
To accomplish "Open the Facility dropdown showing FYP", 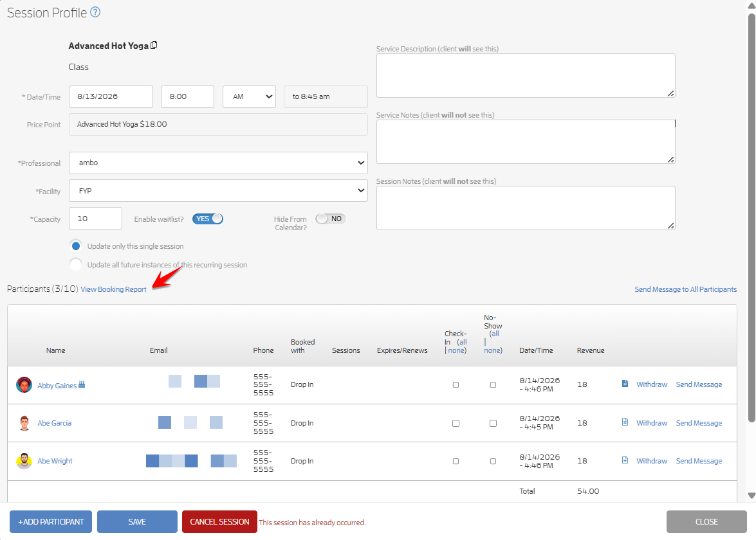I will (x=218, y=191).
